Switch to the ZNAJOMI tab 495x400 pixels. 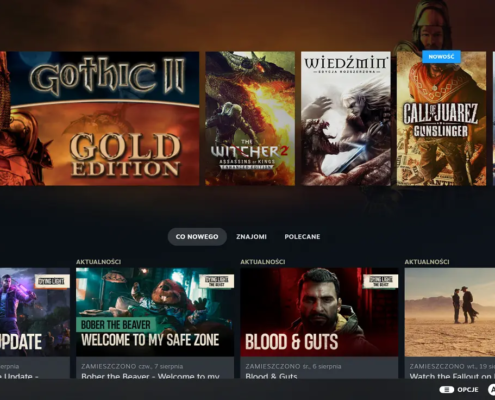251,237
